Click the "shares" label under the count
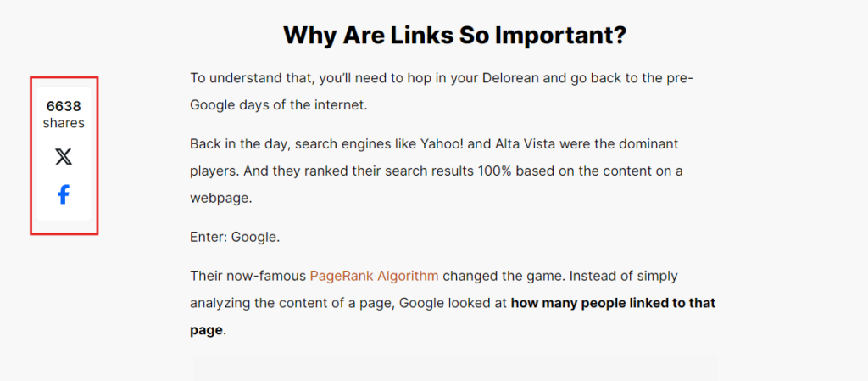The image size is (868, 381). (64, 123)
